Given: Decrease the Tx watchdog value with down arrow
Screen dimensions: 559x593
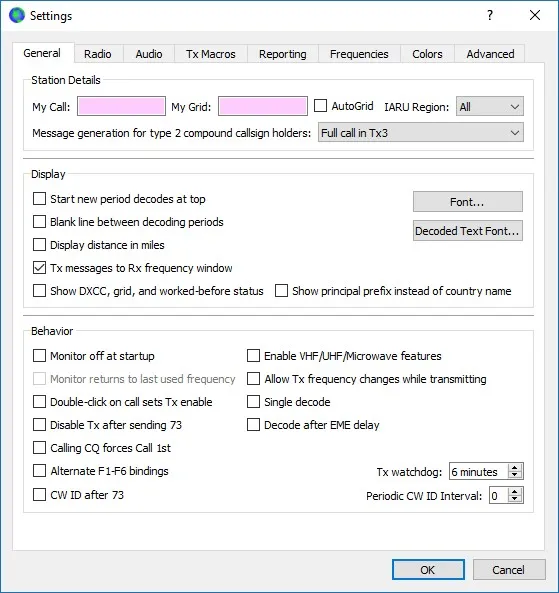Looking at the screenshot, I should (x=514, y=475).
